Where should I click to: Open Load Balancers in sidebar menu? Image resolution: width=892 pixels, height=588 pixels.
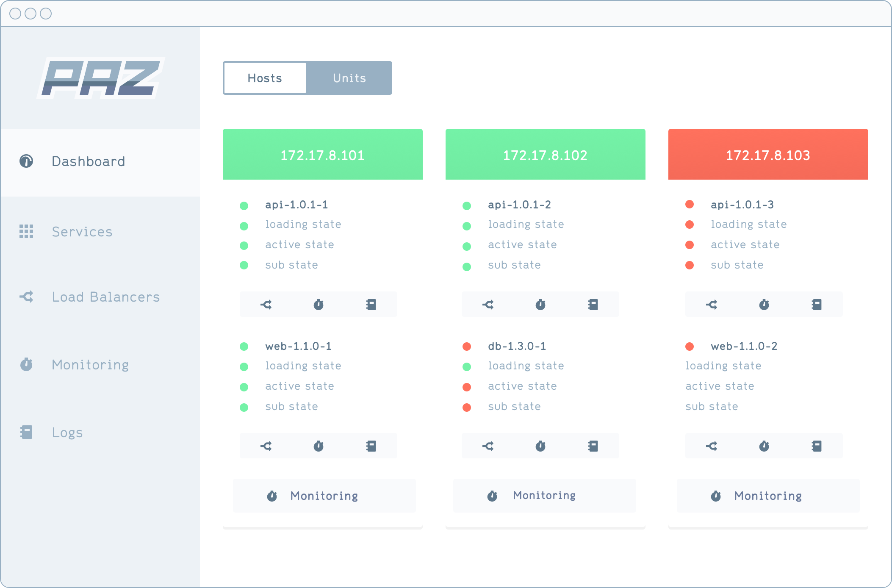point(105,297)
